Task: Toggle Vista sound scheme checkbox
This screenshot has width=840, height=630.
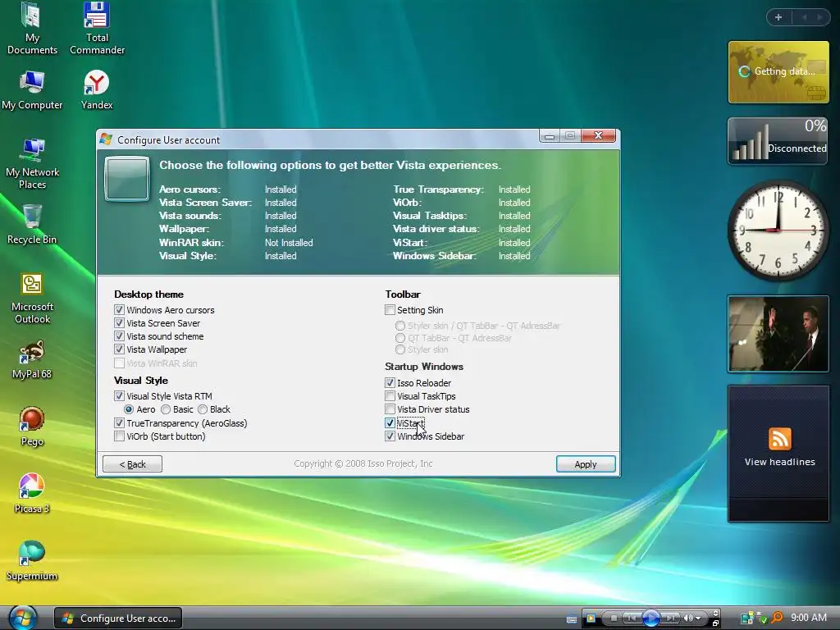Action: [119, 336]
